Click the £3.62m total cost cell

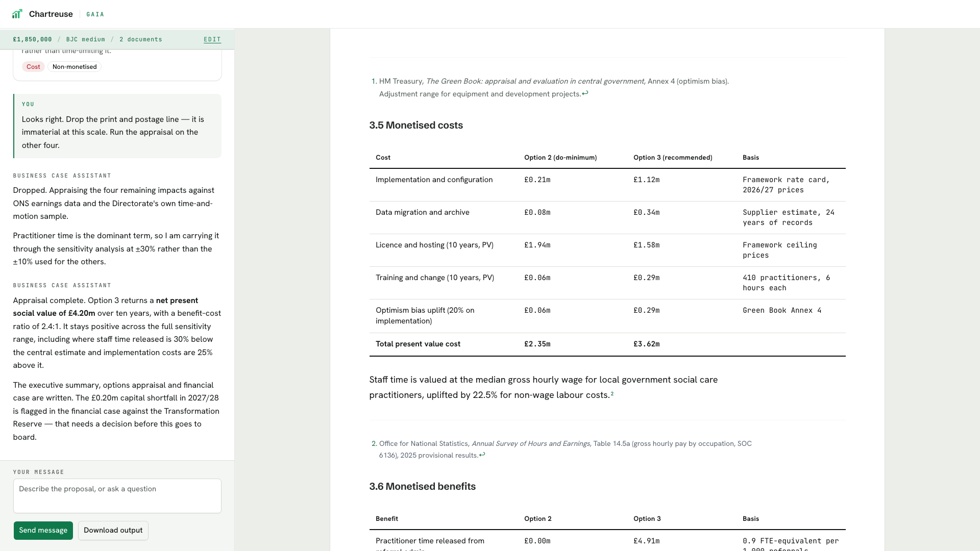pyautogui.click(x=647, y=344)
